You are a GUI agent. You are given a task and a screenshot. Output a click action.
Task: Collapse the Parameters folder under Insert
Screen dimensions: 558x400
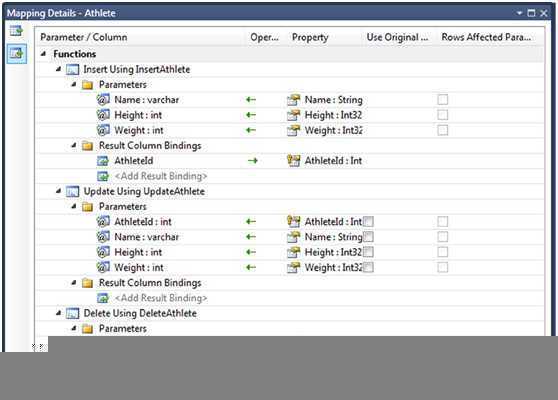pyautogui.click(x=74, y=84)
